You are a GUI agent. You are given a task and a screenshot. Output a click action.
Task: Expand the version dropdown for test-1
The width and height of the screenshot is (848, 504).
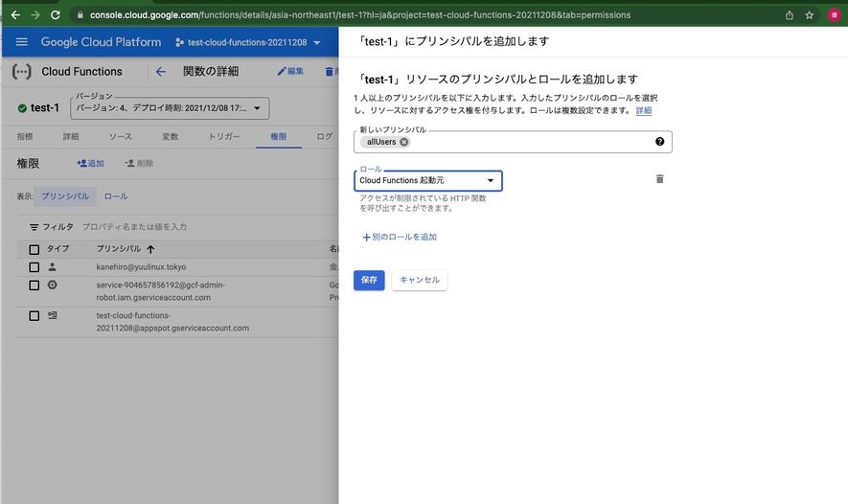pos(170,108)
